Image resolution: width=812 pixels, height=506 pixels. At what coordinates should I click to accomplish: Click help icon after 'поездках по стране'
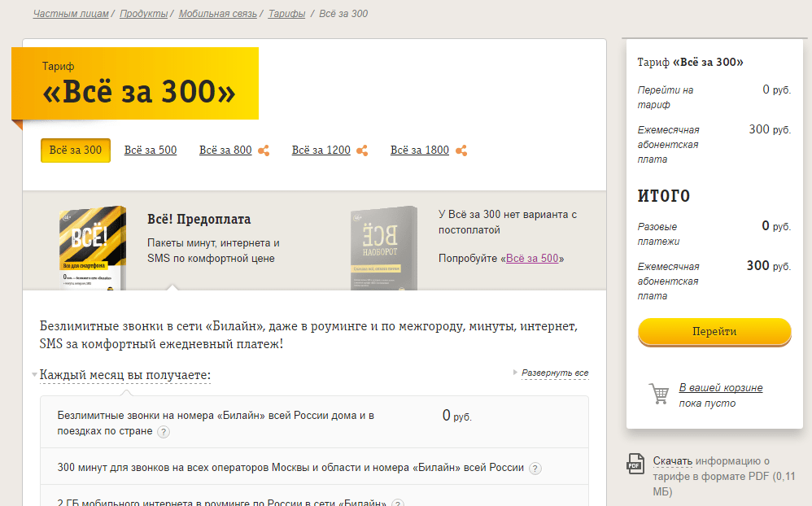163,431
